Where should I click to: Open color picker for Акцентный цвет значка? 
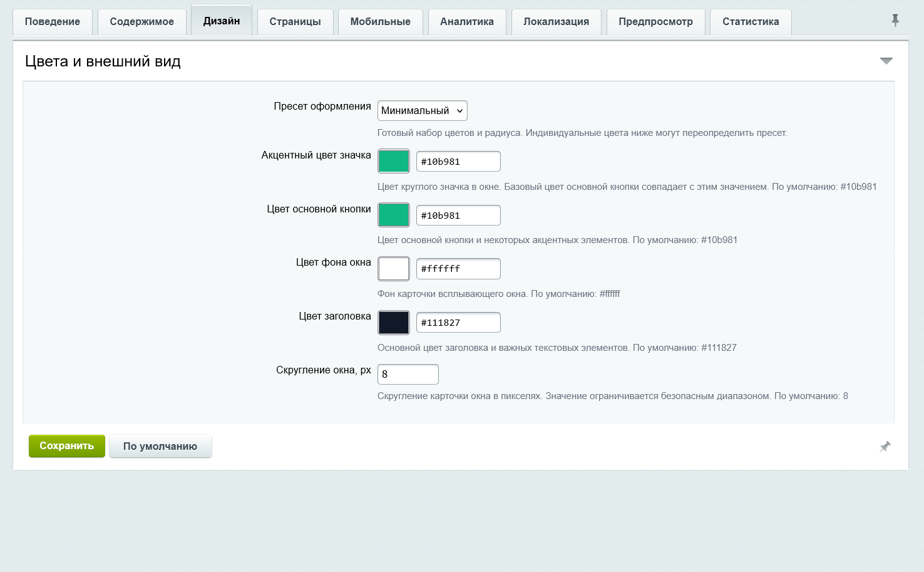click(x=394, y=161)
